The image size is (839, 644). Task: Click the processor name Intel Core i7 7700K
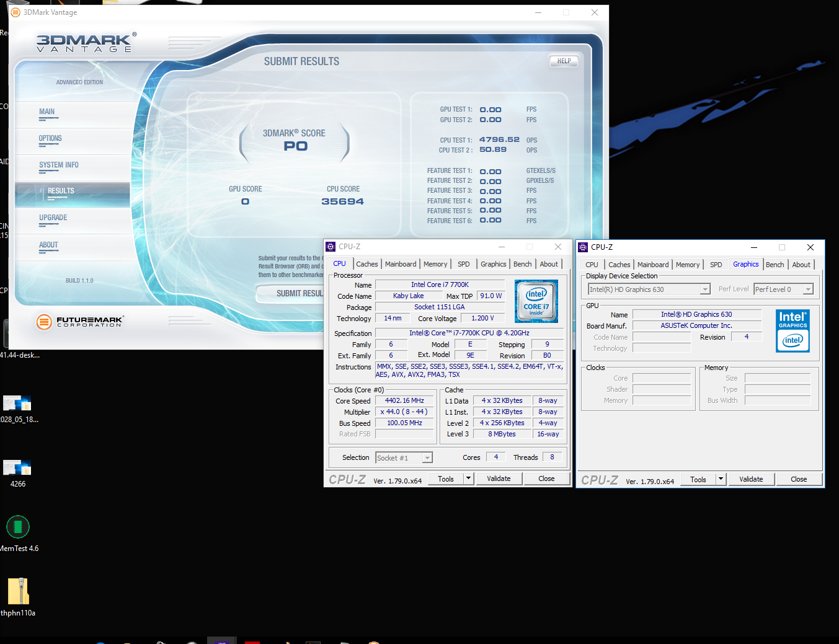pyautogui.click(x=440, y=285)
